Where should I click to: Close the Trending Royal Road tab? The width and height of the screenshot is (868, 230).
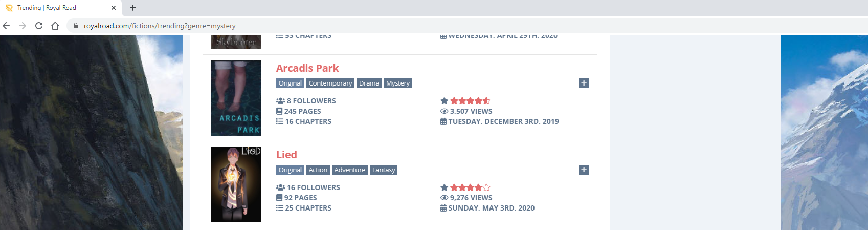coord(114,8)
